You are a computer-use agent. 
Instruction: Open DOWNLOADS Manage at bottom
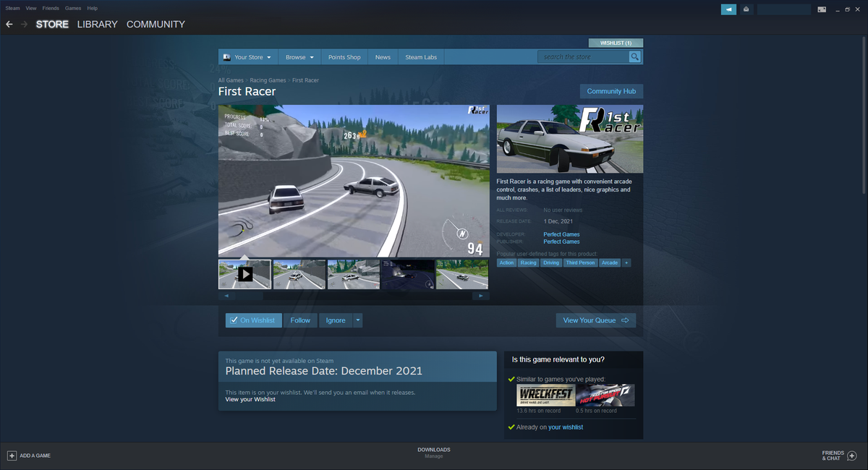point(433,453)
